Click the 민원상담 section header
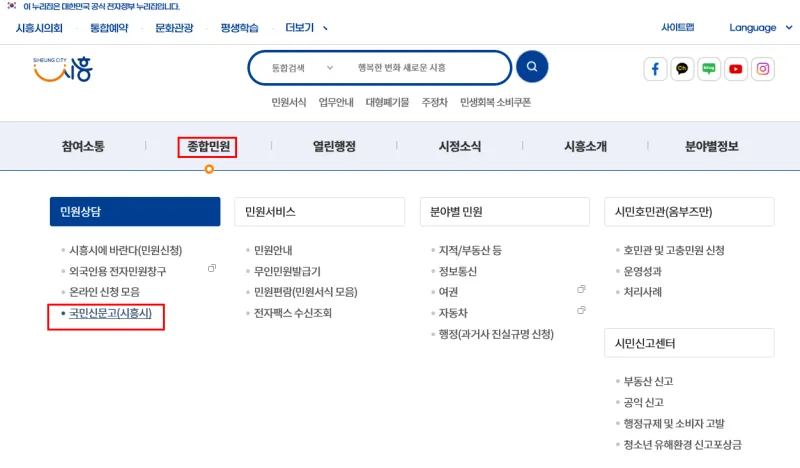 (134, 212)
